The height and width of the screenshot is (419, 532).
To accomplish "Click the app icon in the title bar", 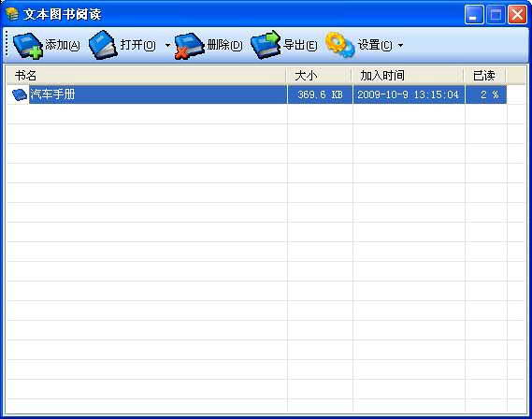I will [x=12, y=14].
